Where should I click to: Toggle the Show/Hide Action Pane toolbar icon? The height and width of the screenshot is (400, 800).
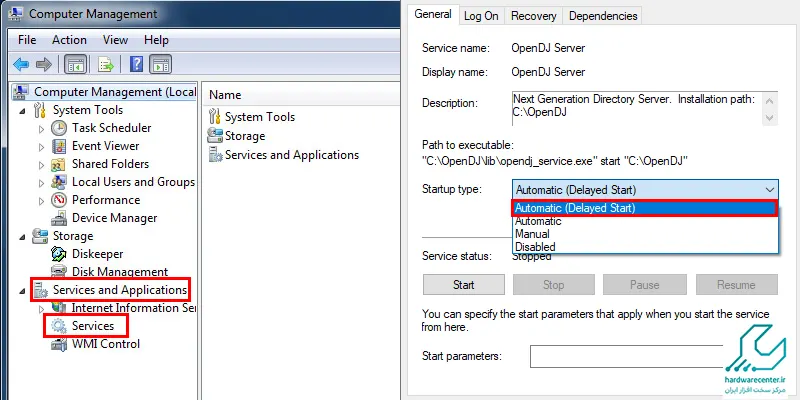coord(161,64)
